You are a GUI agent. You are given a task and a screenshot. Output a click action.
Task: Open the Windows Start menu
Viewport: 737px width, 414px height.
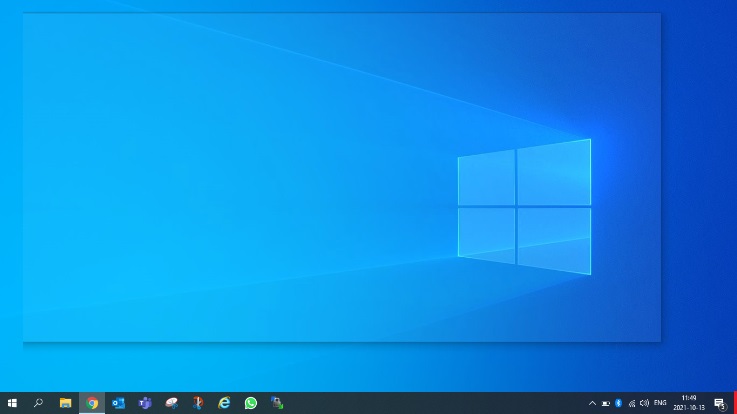[x=12, y=403]
